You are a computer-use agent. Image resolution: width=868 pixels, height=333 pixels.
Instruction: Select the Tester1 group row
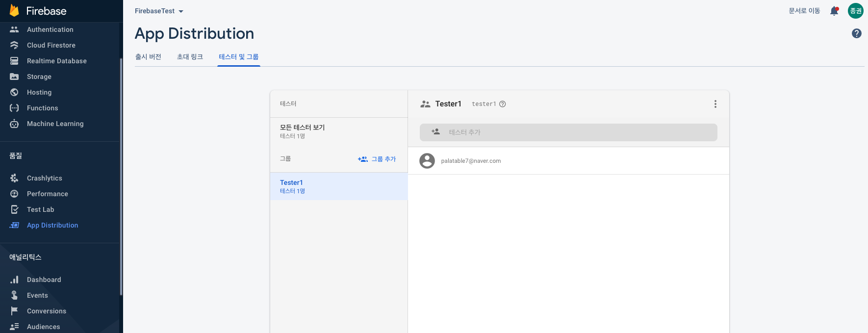(x=339, y=186)
